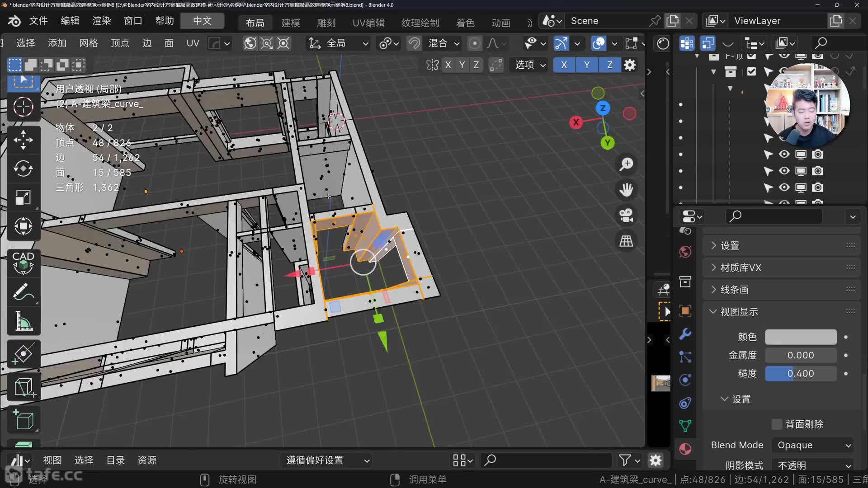Collapse the 视图显示 panel

[x=739, y=312]
